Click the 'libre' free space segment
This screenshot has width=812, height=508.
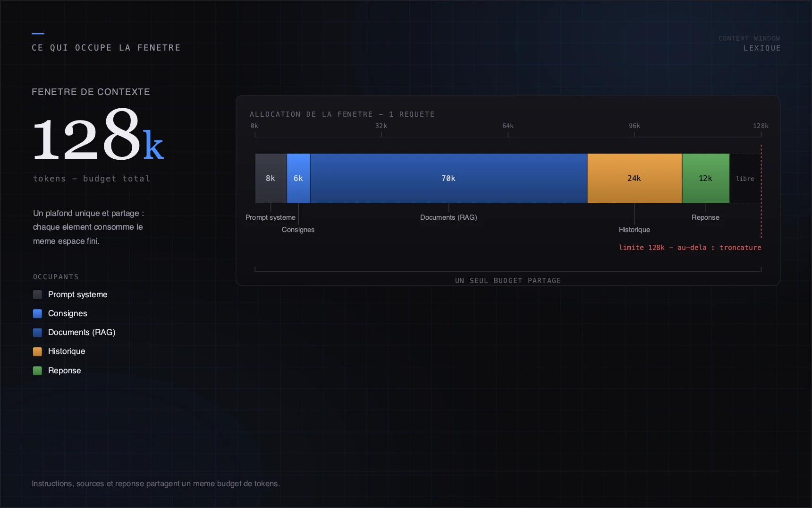(745, 178)
